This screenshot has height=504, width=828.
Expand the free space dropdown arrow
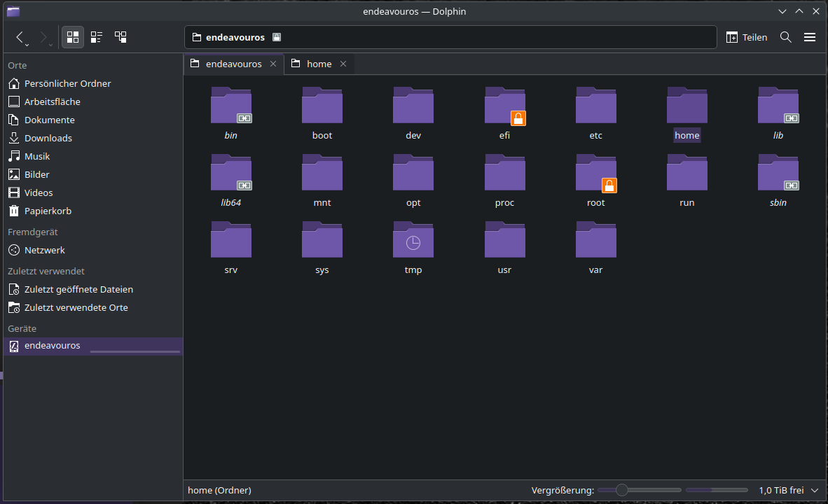[816, 491]
